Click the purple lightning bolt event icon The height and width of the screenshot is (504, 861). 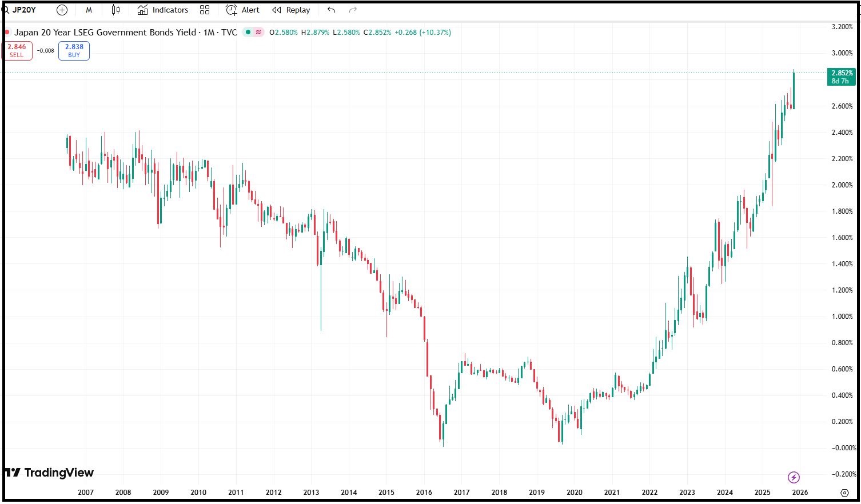pos(794,477)
